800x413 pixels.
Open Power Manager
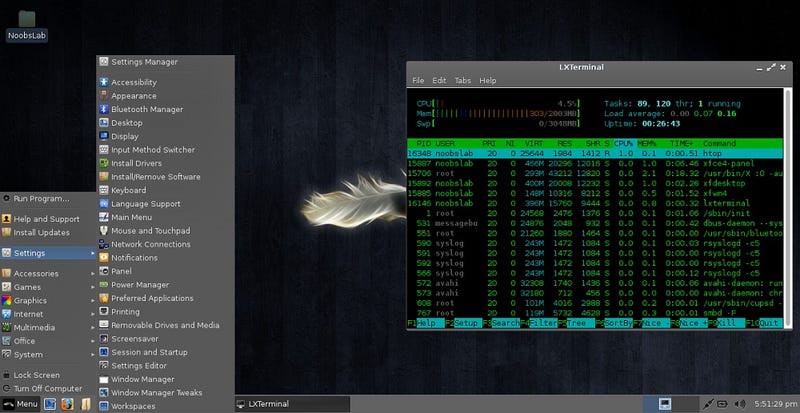(x=165, y=285)
